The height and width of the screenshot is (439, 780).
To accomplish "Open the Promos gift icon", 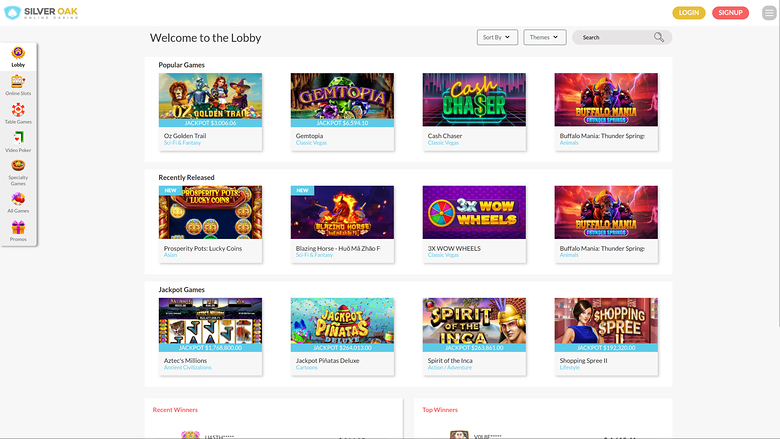I will pos(18,228).
